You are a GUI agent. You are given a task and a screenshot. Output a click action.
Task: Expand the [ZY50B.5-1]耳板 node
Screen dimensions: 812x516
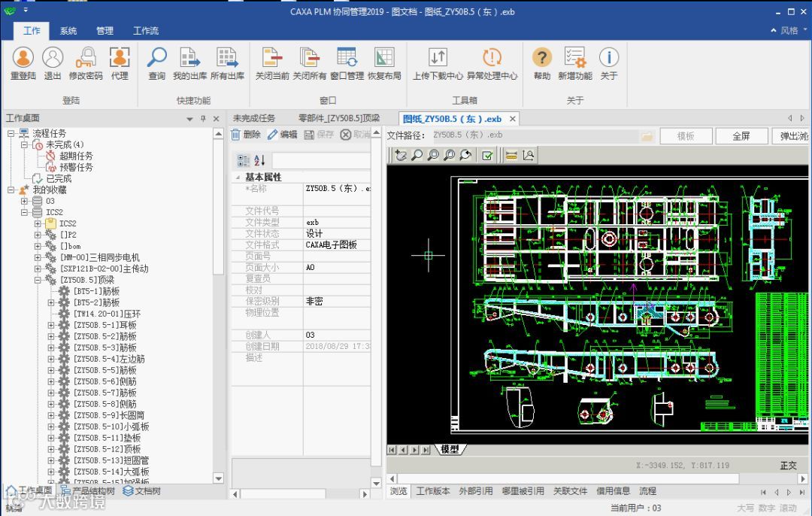pos(51,325)
